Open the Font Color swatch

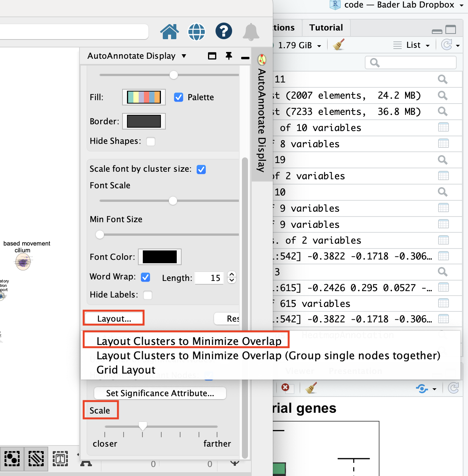click(x=160, y=257)
